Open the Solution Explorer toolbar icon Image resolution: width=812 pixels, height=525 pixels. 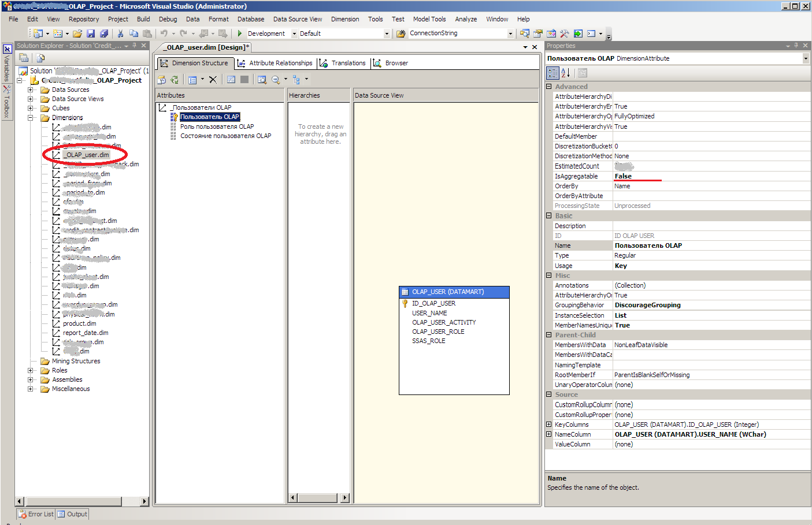[525, 33]
